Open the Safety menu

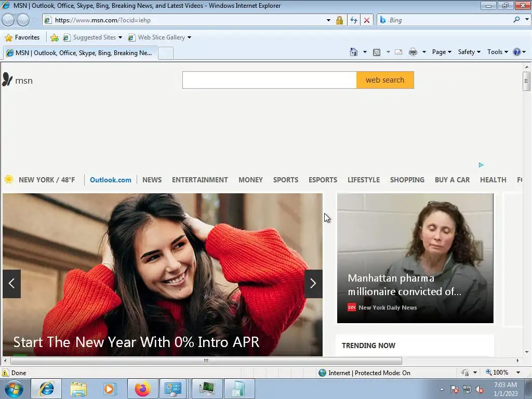[469, 52]
